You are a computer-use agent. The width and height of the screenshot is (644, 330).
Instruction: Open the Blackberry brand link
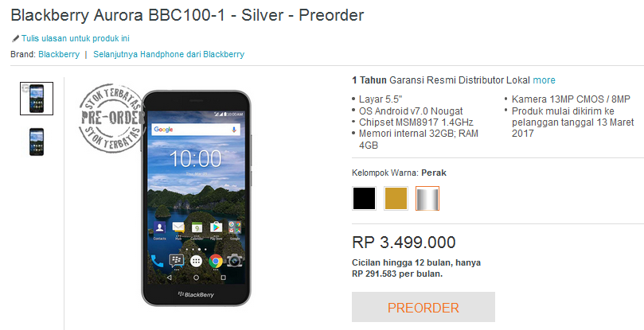59,54
